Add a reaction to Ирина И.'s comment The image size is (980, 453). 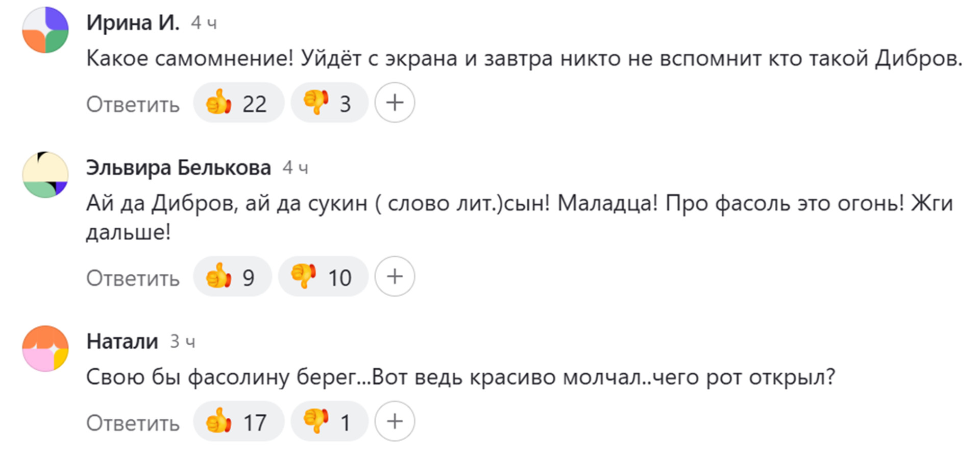pyautogui.click(x=395, y=103)
